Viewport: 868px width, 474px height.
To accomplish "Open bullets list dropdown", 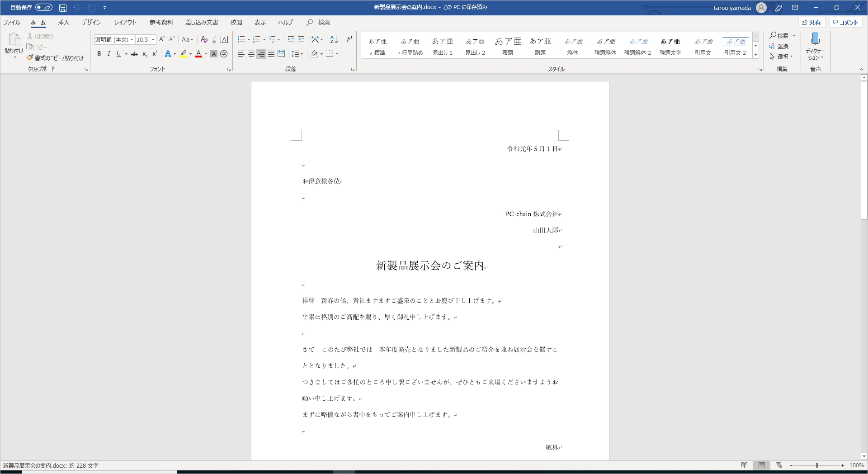I will coord(249,39).
